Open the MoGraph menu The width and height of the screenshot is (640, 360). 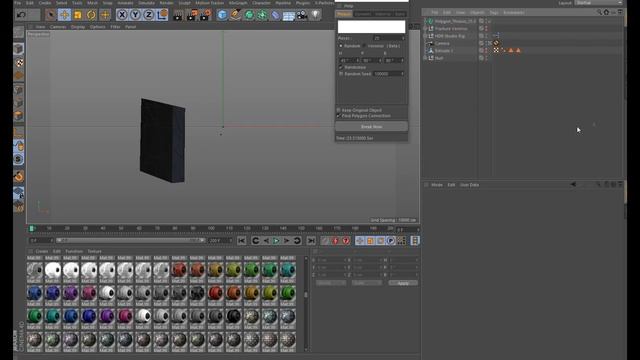coord(238,2)
